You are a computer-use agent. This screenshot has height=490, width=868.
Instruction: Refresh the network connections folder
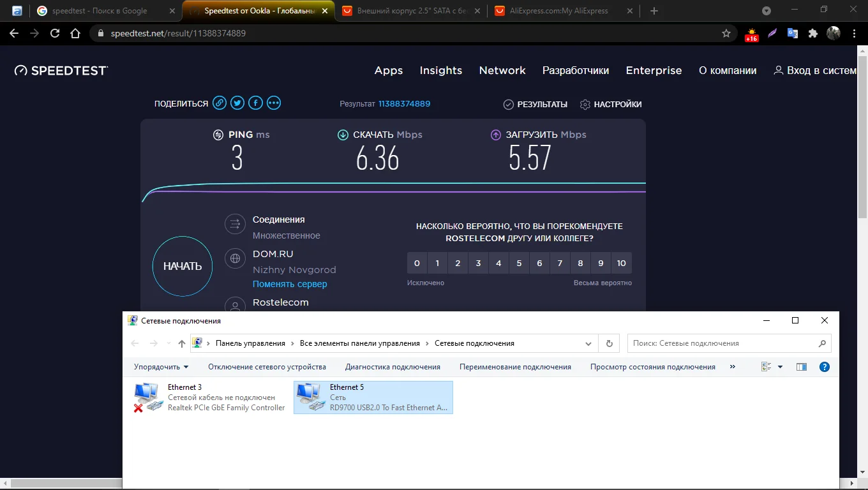(x=610, y=343)
